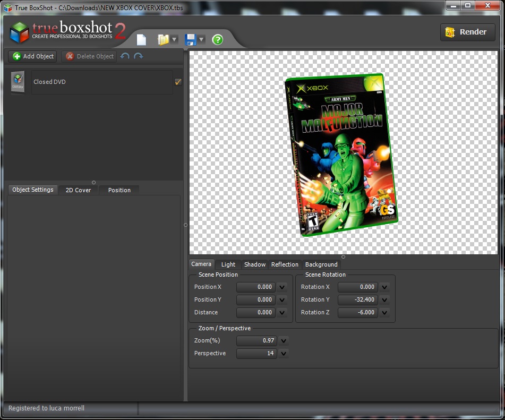Open the Zoom(%) value dropdown
Viewport: 505px width, 420px height.
click(x=284, y=341)
